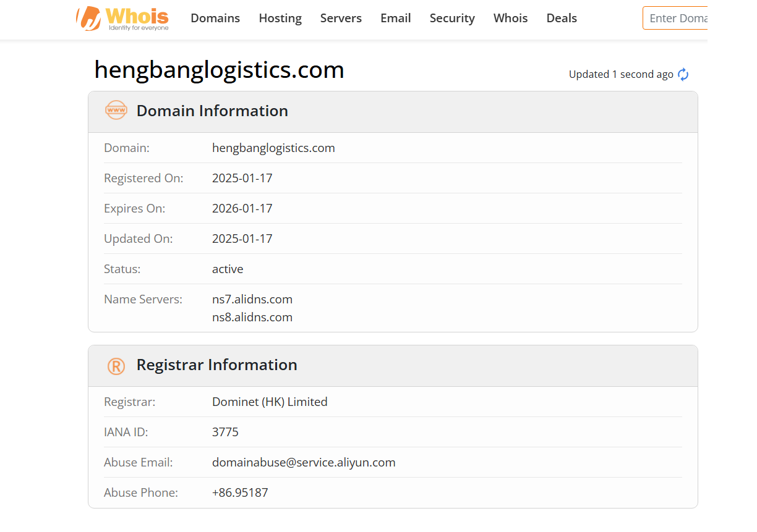Open the Deals menu item
Image resolution: width=757 pixels, height=532 pixels.
(562, 19)
